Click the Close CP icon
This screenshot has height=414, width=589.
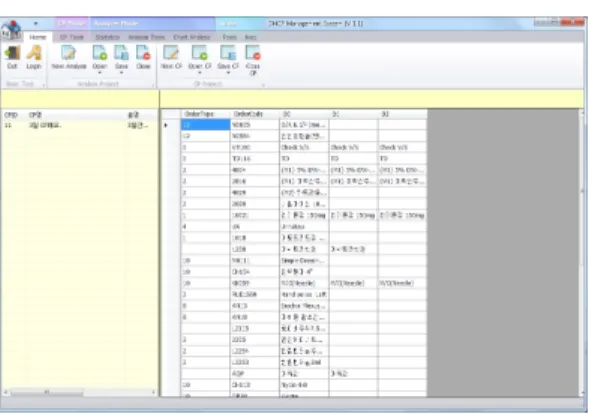(x=253, y=53)
